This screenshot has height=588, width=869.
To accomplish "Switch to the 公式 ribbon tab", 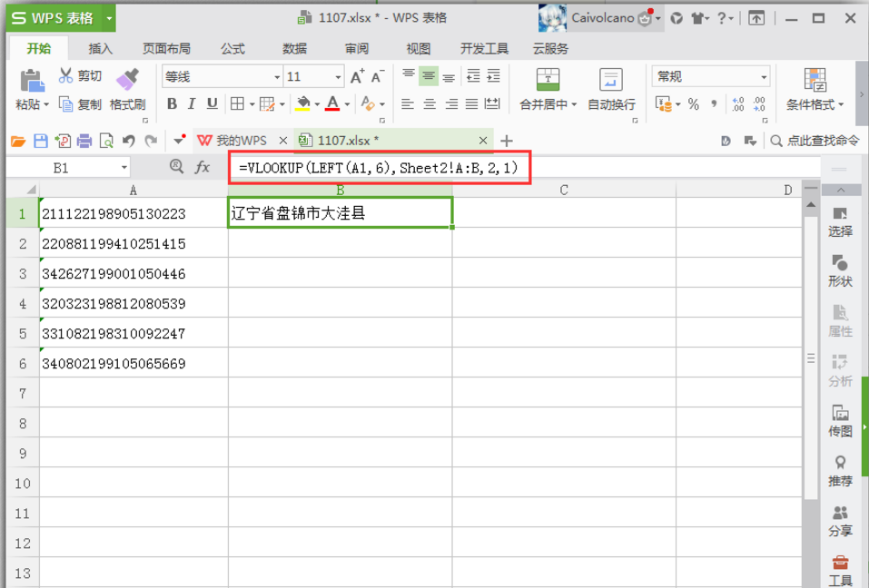I will pyautogui.click(x=232, y=49).
